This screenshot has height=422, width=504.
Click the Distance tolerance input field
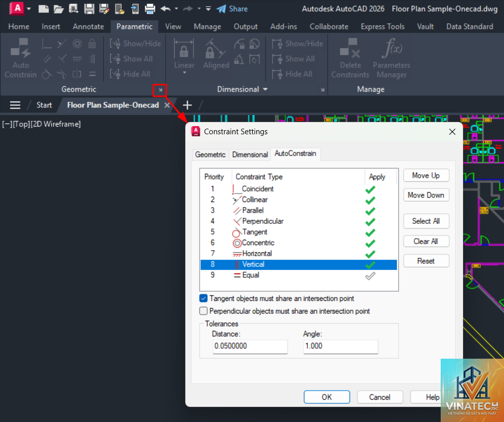pyautogui.click(x=250, y=346)
